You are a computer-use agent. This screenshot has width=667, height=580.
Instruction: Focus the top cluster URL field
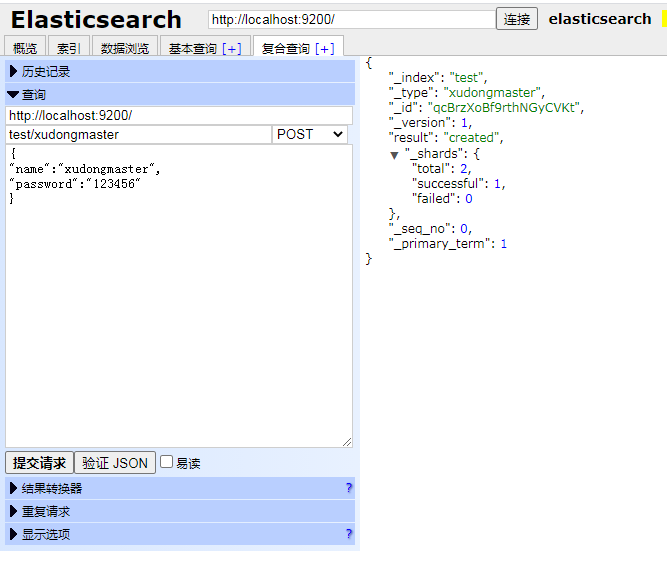point(352,19)
